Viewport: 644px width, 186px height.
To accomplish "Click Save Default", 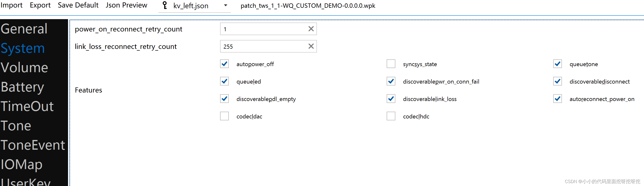I will click(x=78, y=5).
